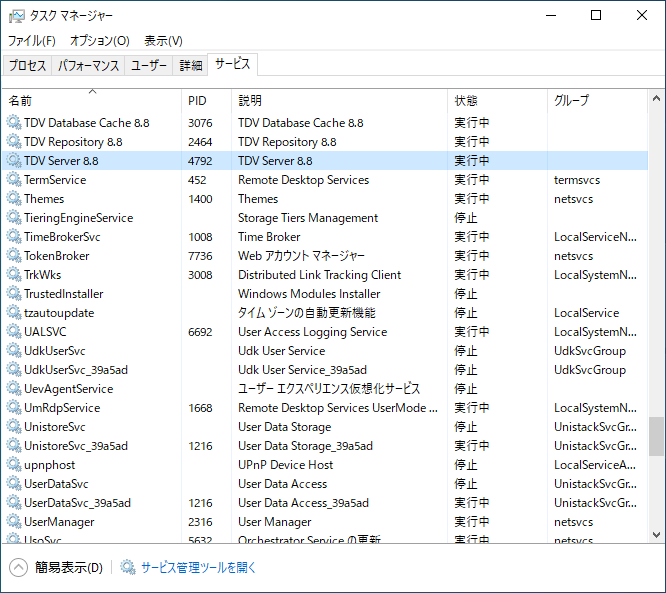
Task: Click the gear icon next to サービス管理ツールを開く
Action: pos(127,567)
